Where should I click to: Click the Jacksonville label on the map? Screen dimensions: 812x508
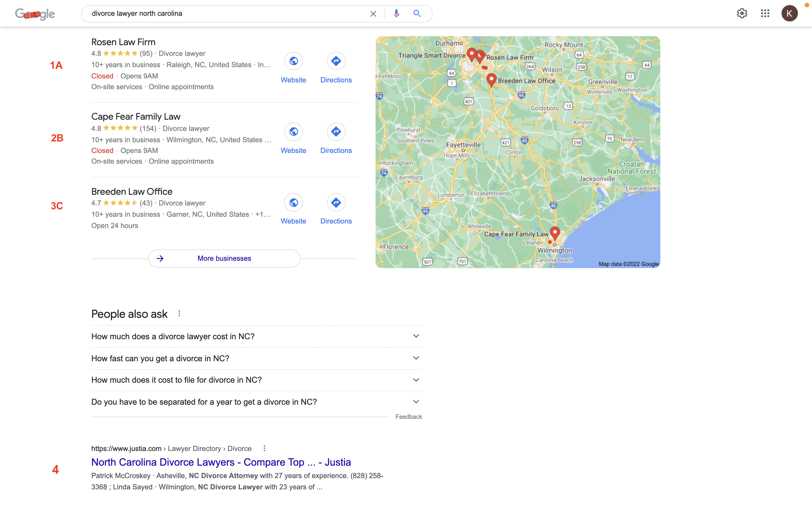click(x=597, y=179)
